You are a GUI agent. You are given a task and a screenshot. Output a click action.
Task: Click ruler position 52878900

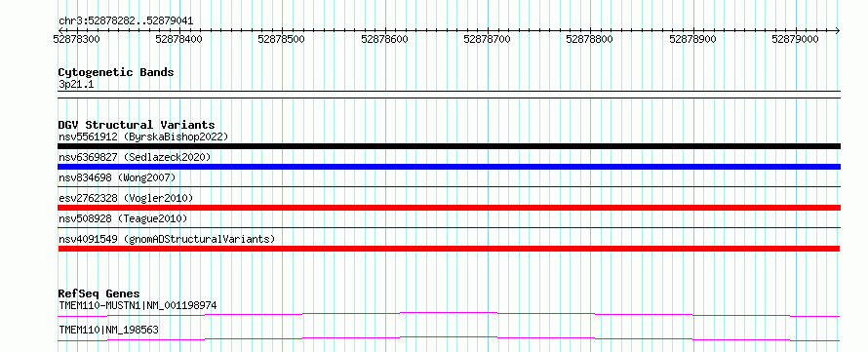[692, 39]
